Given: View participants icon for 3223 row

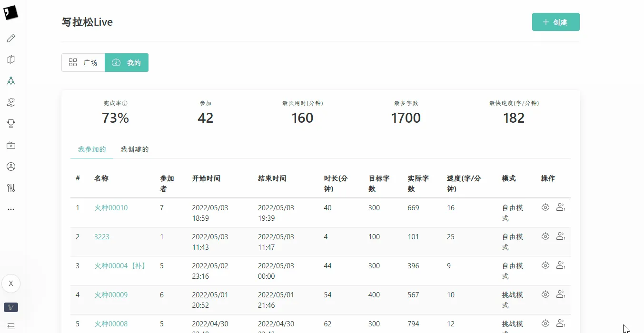Looking at the screenshot, I should pos(561,236).
